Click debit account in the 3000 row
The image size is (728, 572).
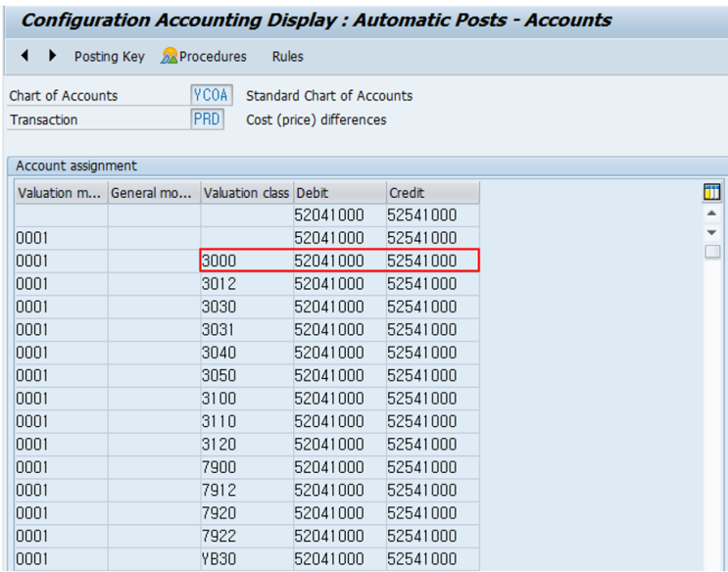point(340,261)
